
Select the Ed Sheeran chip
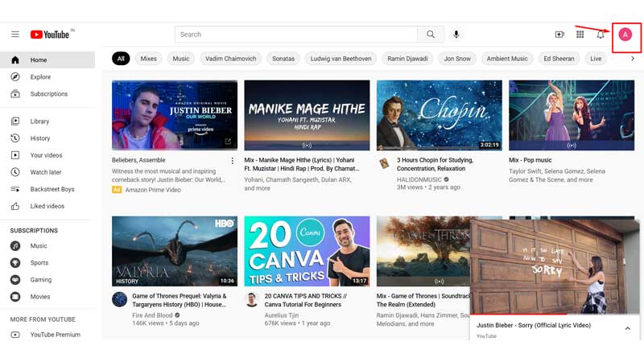pyautogui.click(x=559, y=59)
